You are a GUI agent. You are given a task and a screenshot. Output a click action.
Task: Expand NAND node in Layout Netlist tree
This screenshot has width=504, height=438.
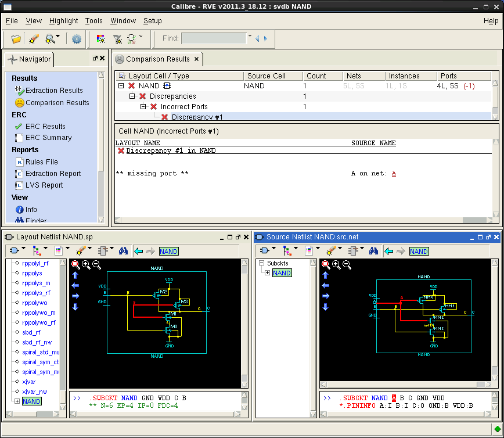tap(17, 401)
